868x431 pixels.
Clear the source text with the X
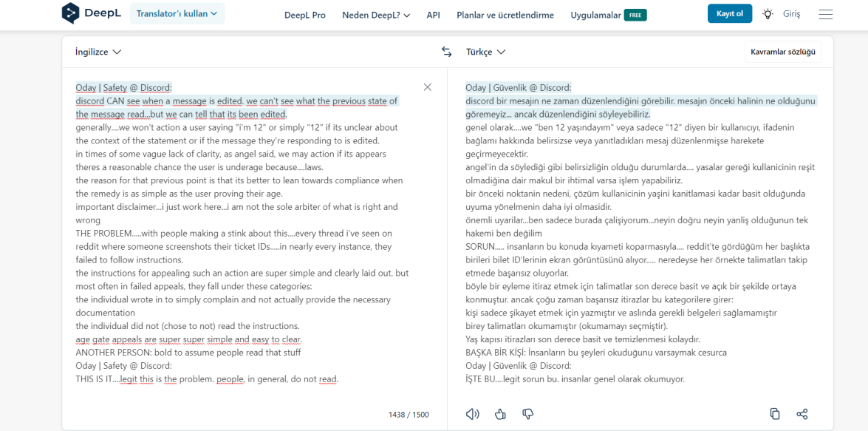pyautogui.click(x=428, y=87)
